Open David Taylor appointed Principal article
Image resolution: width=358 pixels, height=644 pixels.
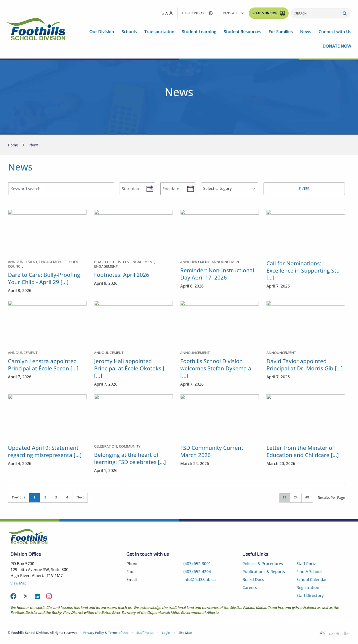304,365
